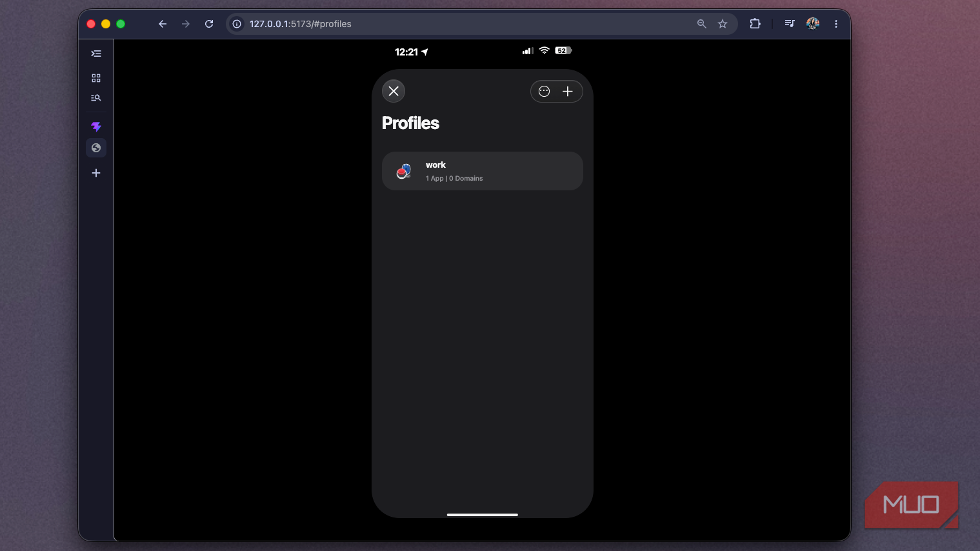Bookmark this page with the star icon
This screenshot has height=551, width=980.
(x=723, y=24)
